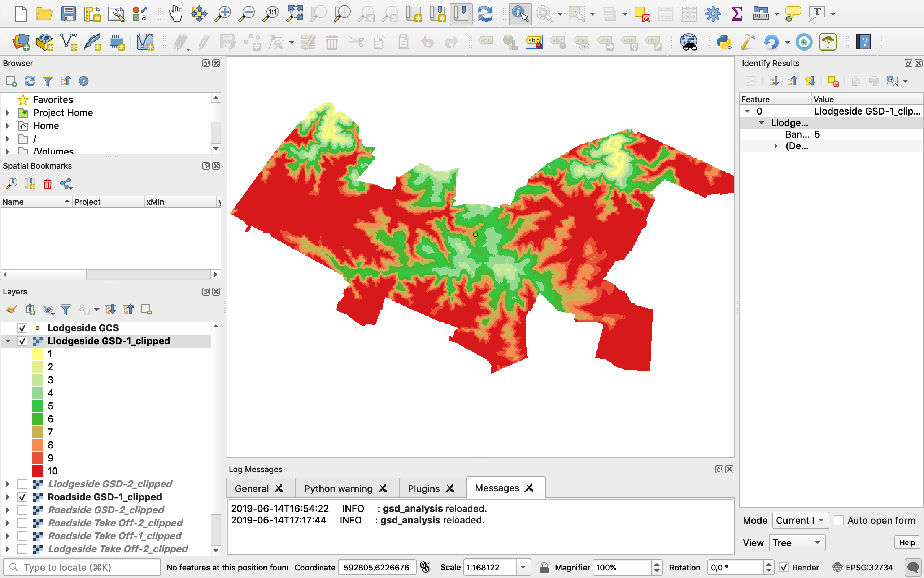
Task: Save the current project
Action: [68, 14]
